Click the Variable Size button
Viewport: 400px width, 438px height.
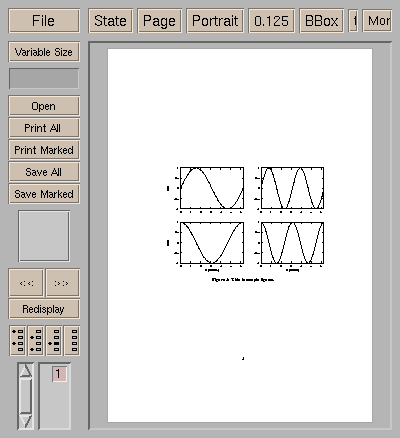[44, 52]
